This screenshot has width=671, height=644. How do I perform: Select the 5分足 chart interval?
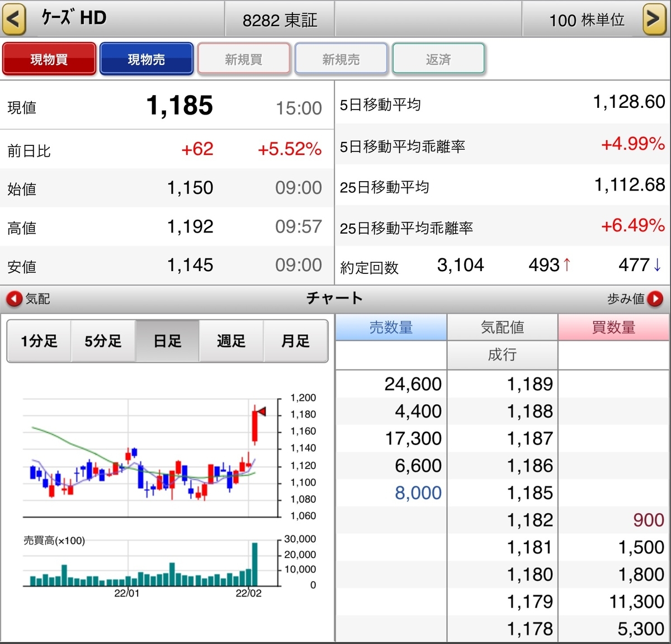103,341
